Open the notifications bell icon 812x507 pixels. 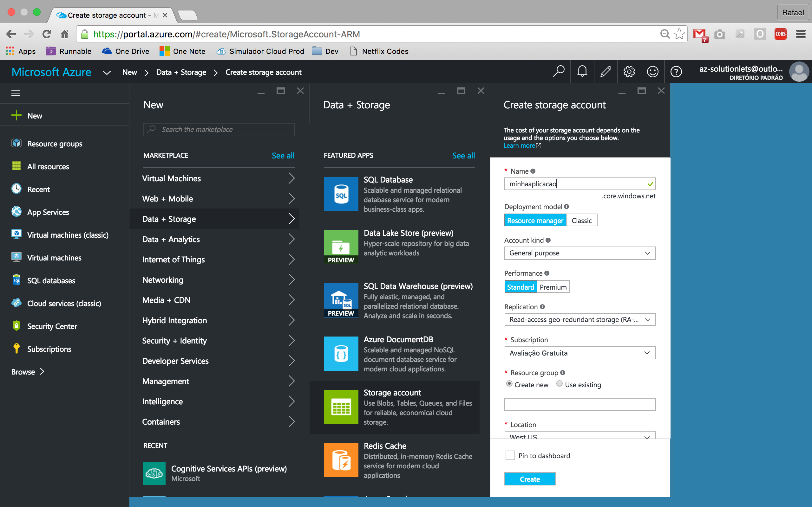point(582,71)
